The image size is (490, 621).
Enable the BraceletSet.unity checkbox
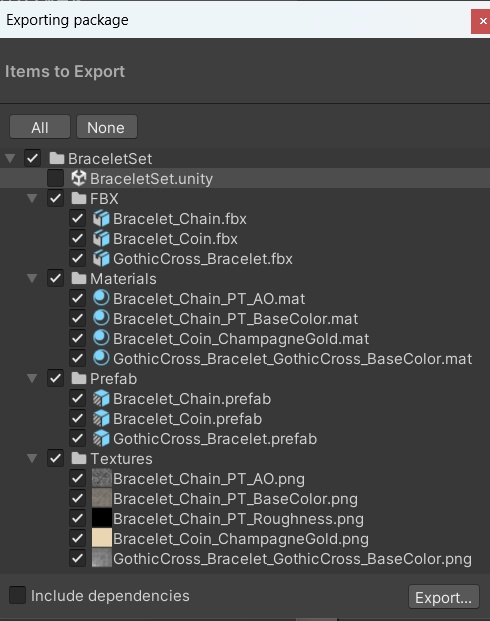point(55,178)
